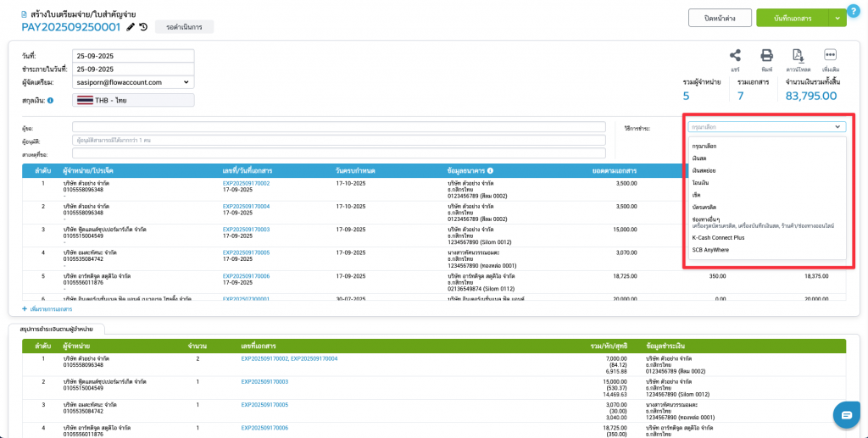Click the วันที่ date input field
This screenshot has height=438, width=868.
(133, 56)
